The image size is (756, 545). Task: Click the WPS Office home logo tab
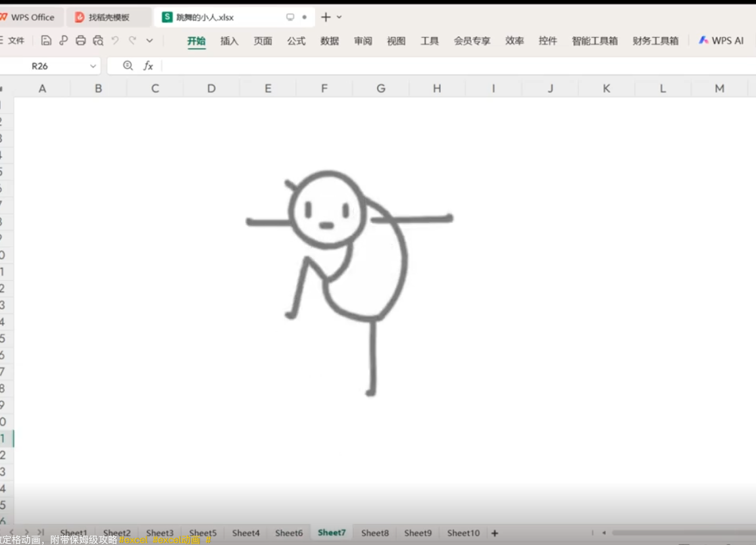pyautogui.click(x=28, y=17)
